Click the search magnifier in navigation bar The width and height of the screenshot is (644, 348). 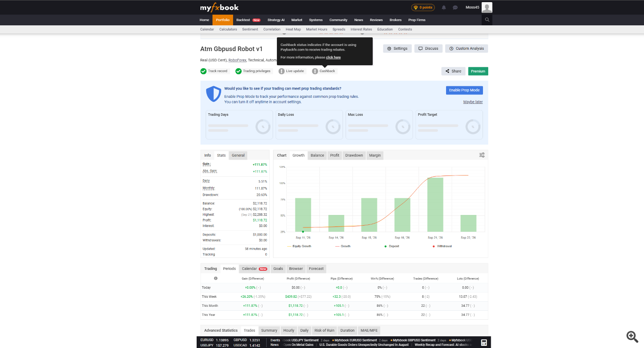coord(487,20)
